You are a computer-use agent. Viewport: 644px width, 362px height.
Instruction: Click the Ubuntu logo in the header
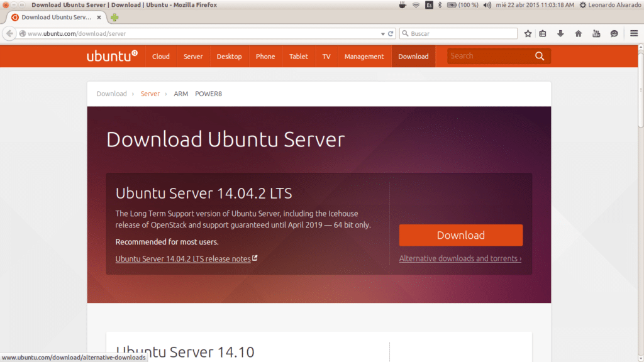point(112,56)
